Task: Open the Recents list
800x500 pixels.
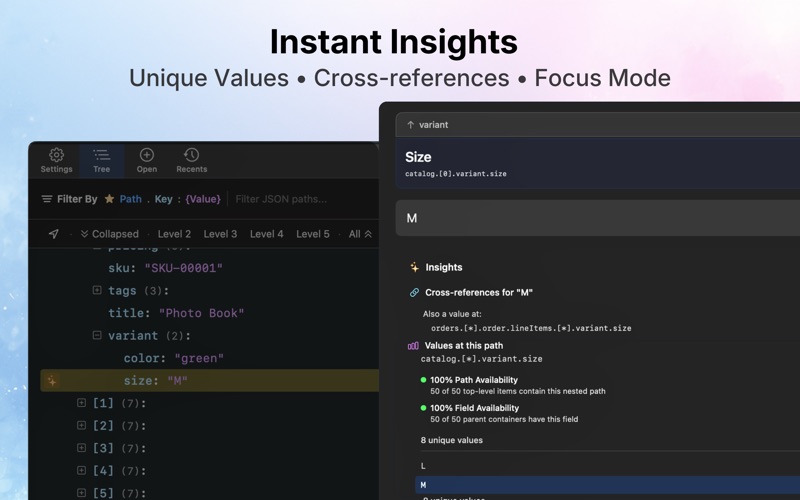Action: pos(192,161)
